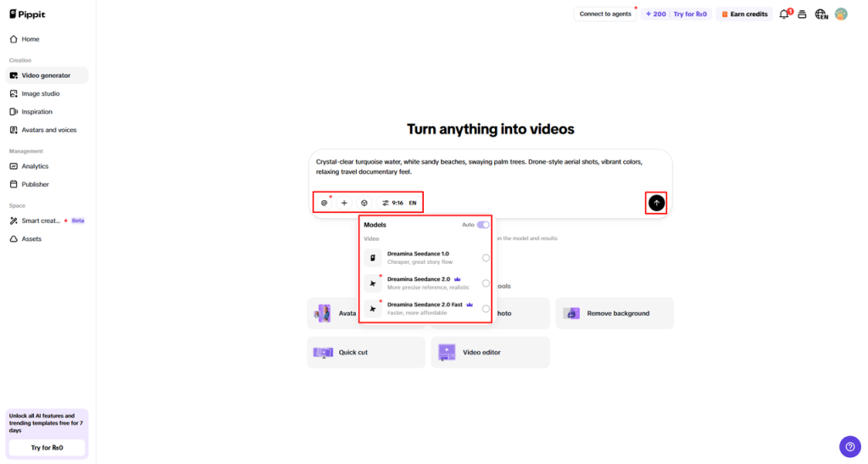The image size is (868, 464).
Task: Click the black arrow generate button
Action: (x=657, y=203)
